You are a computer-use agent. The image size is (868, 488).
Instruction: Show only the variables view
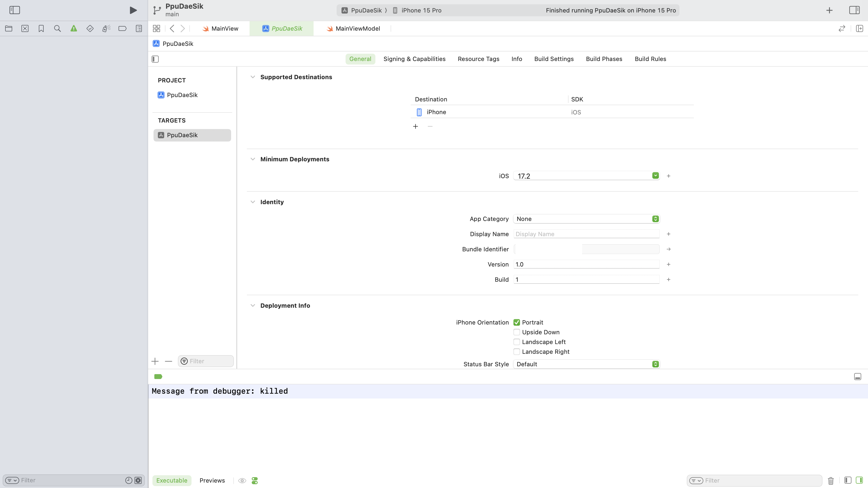click(x=848, y=480)
